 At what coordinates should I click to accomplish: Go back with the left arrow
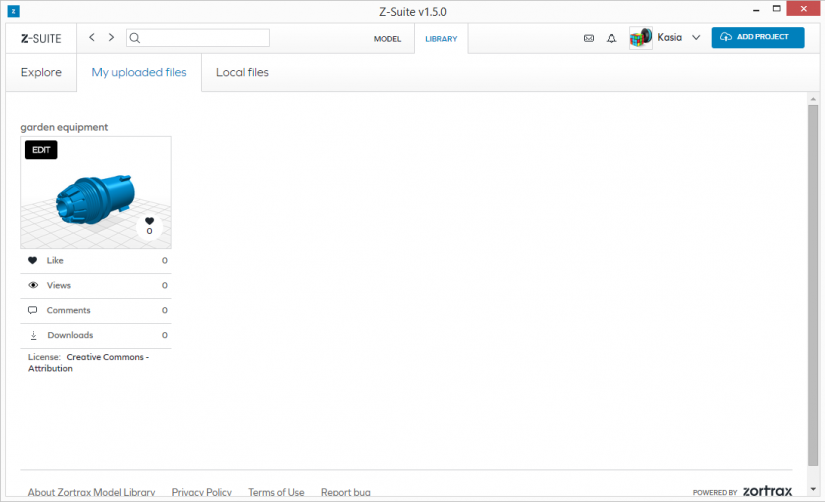point(92,37)
